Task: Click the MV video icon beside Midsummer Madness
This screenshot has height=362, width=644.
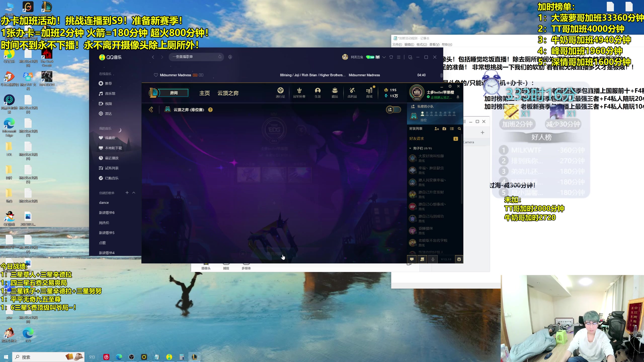Action: (x=201, y=75)
